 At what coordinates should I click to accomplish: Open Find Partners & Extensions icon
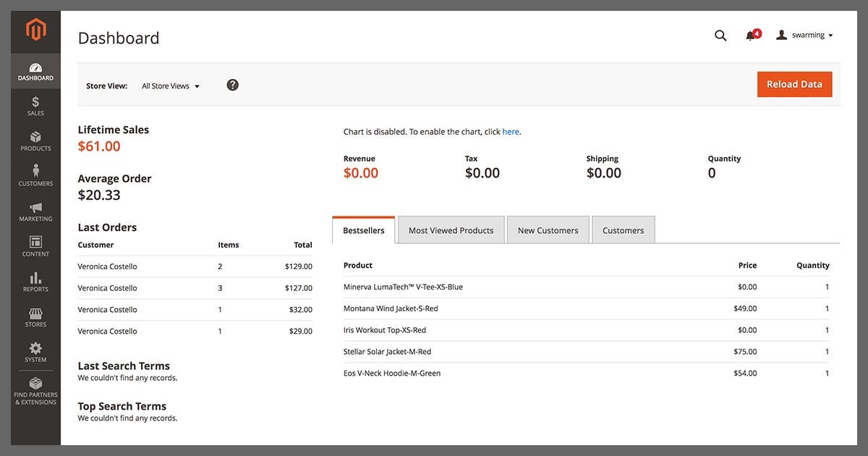pyautogui.click(x=35, y=384)
